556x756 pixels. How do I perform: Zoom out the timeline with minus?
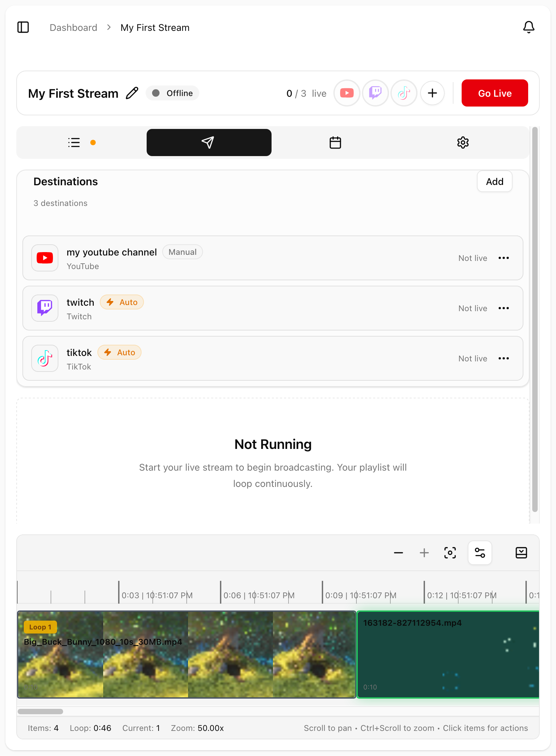(x=398, y=553)
